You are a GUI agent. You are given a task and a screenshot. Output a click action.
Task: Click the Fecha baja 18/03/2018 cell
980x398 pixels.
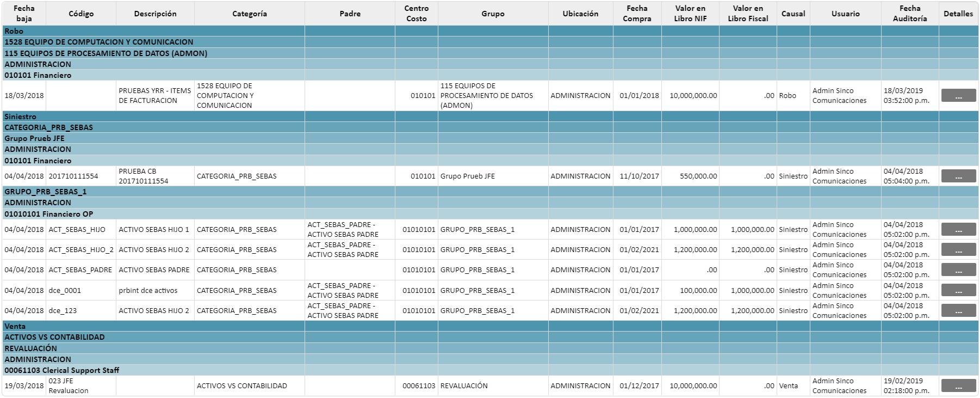(x=24, y=95)
